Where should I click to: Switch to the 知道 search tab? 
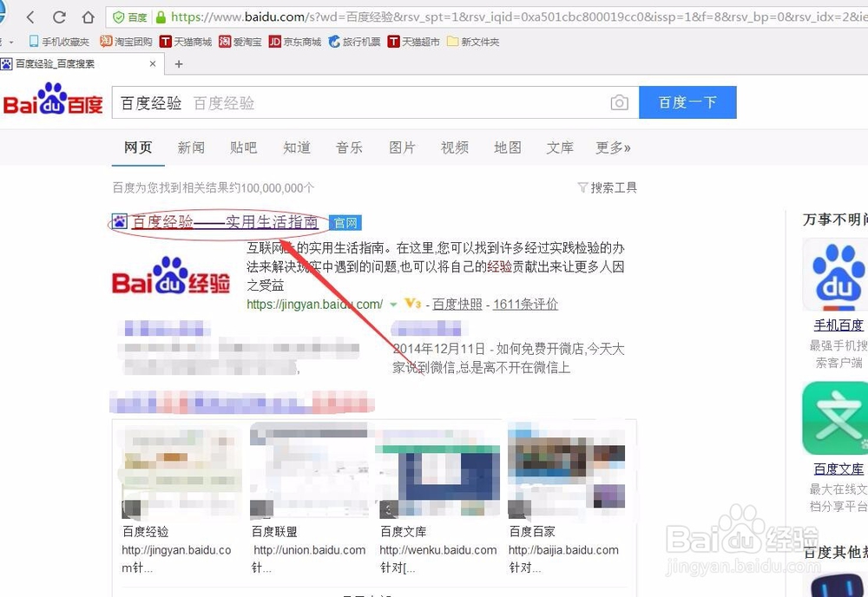pyautogui.click(x=297, y=148)
